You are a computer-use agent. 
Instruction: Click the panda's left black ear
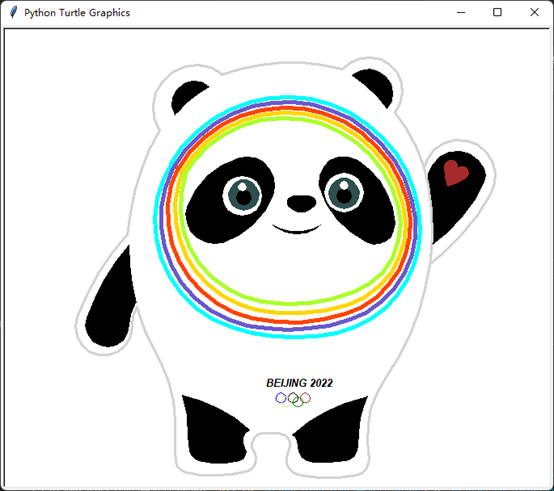point(189,96)
